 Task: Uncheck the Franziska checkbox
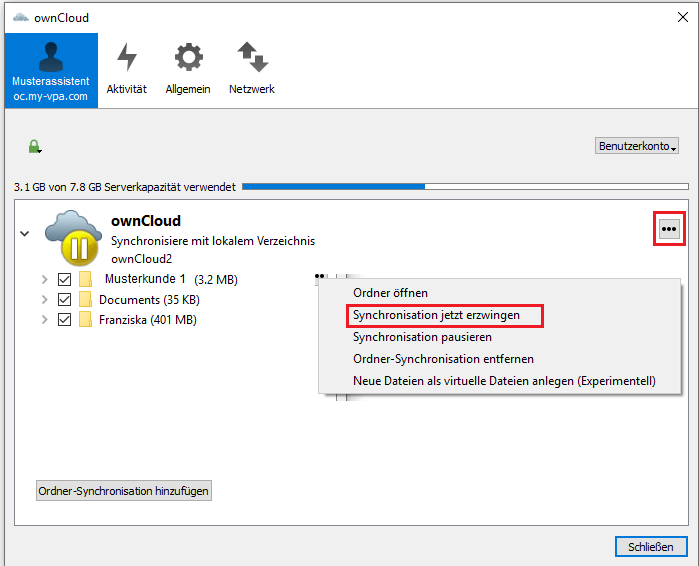[x=64, y=320]
